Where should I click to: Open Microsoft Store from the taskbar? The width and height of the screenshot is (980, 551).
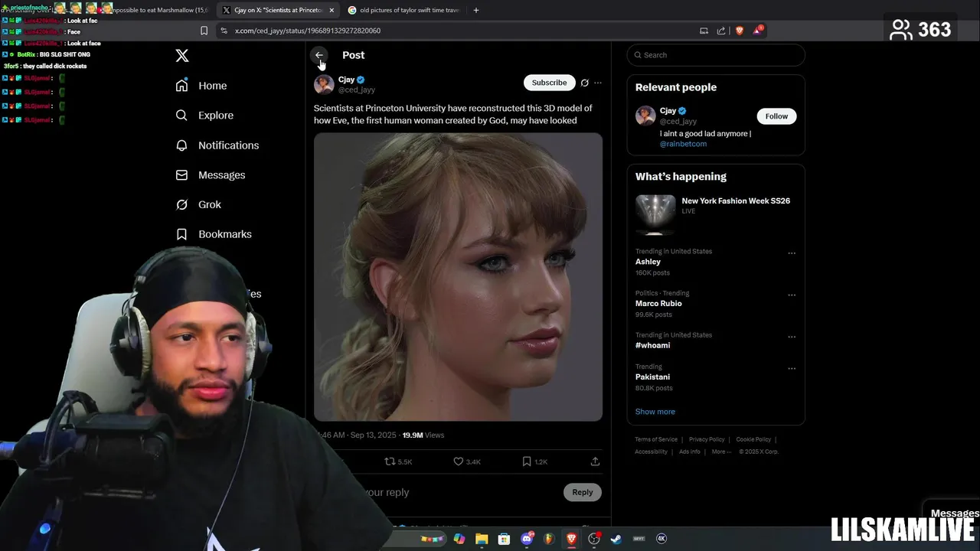[x=504, y=539]
